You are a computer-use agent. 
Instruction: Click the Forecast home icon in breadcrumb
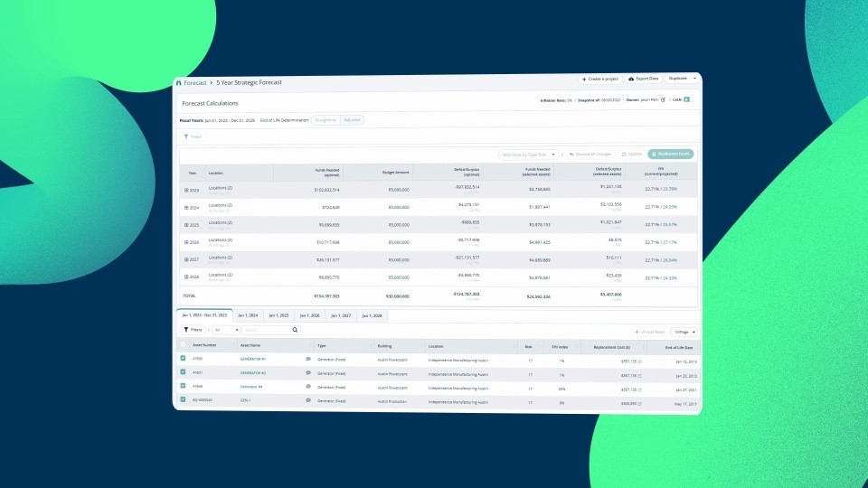[x=179, y=82]
